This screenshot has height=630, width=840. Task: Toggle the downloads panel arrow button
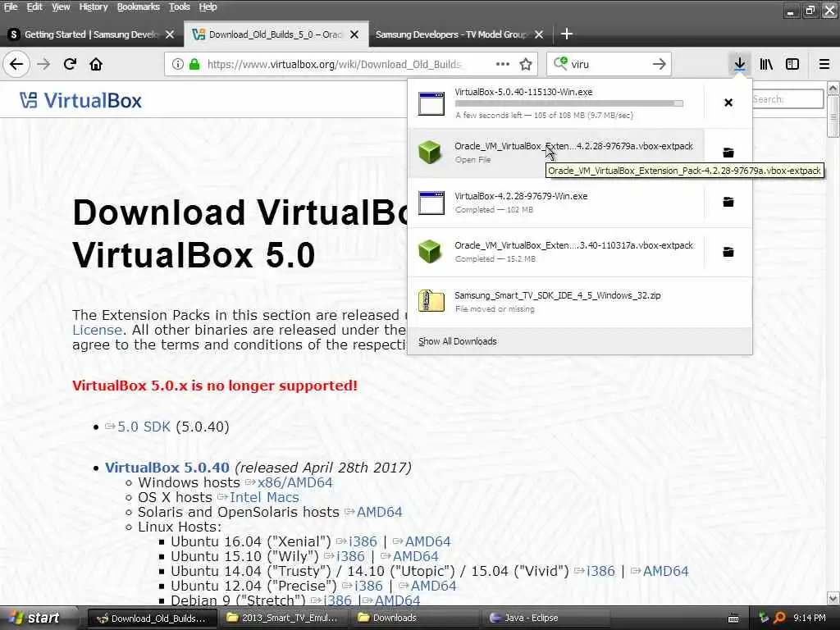tap(739, 64)
